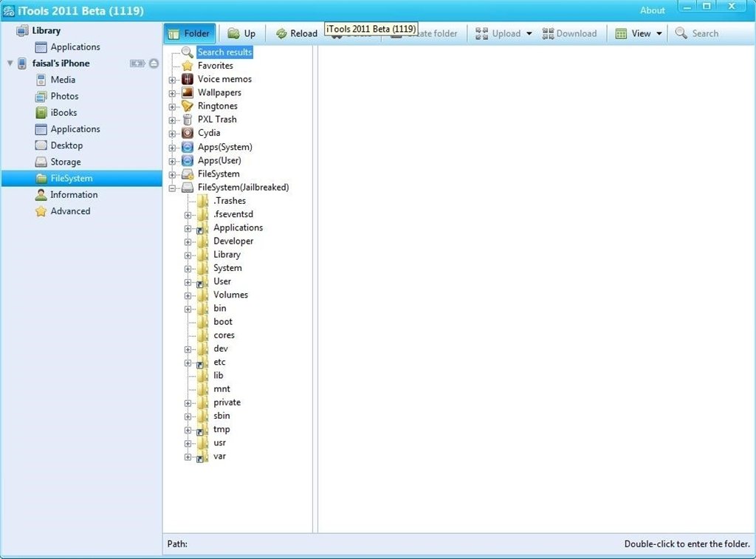This screenshot has height=559, width=756.
Task: Click the Favorites star icon
Action: (x=188, y=66)
